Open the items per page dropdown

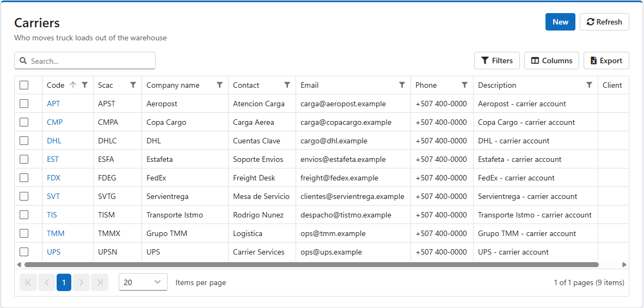click(143, 282)
